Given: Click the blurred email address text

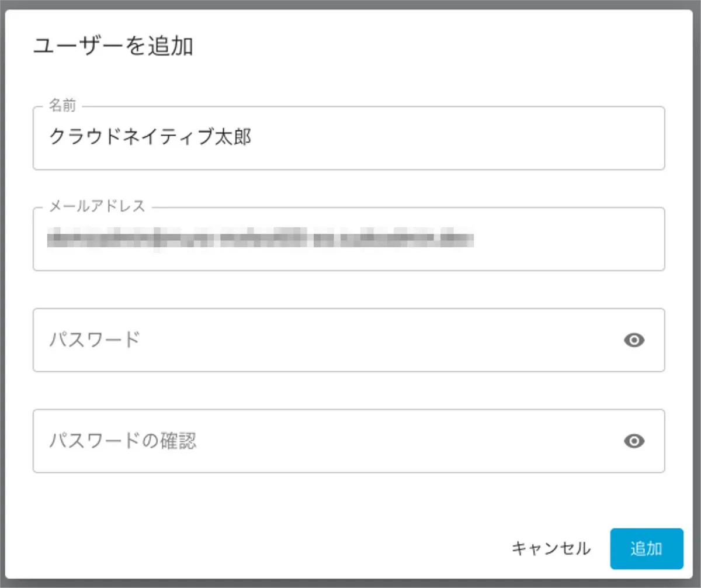Looking at the screenshot, I should pyautogui.click(x=260, y=239).
